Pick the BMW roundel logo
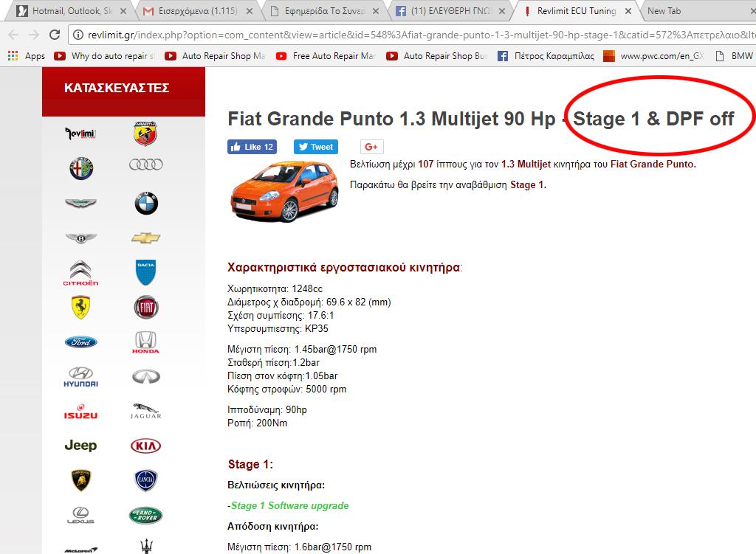Image resolution: width=756 pixels, height=554 pixels. 146,203
